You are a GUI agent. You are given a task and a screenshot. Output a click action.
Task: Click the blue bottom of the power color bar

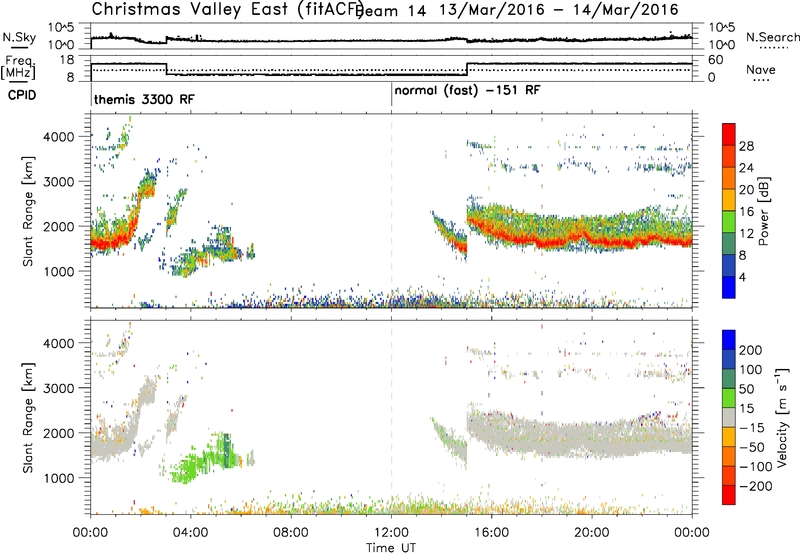729,287
